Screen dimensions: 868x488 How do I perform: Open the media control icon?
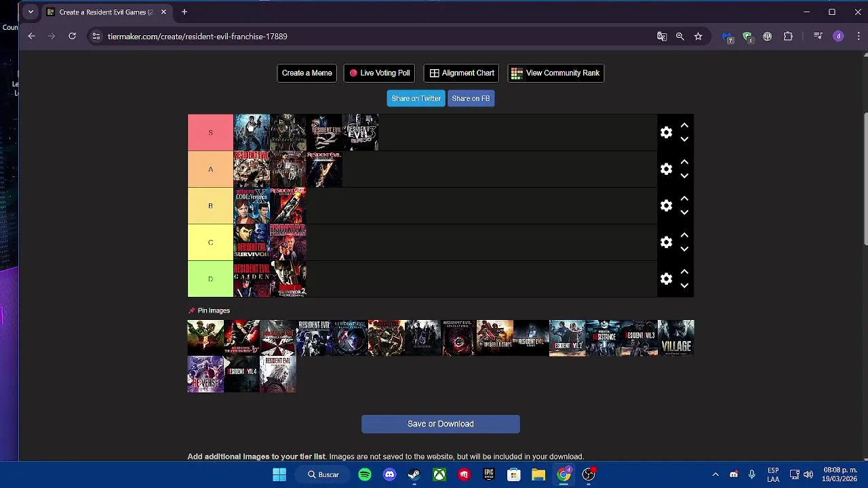[818, 36]
